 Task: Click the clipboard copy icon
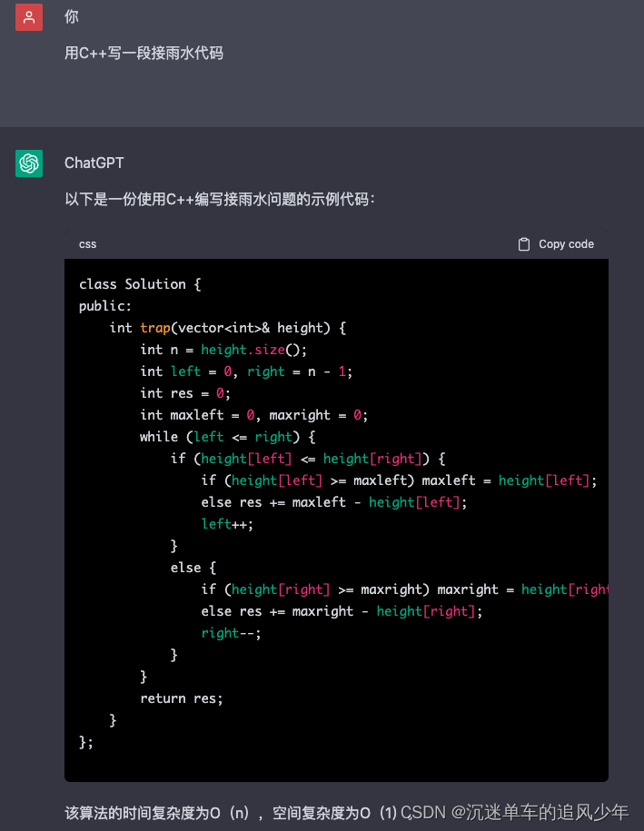524,243
